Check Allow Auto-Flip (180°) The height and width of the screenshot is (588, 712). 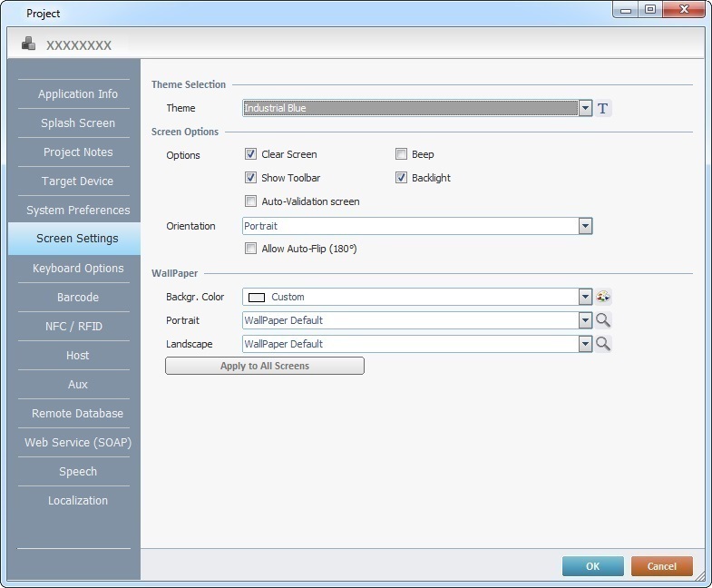point(250,249)
